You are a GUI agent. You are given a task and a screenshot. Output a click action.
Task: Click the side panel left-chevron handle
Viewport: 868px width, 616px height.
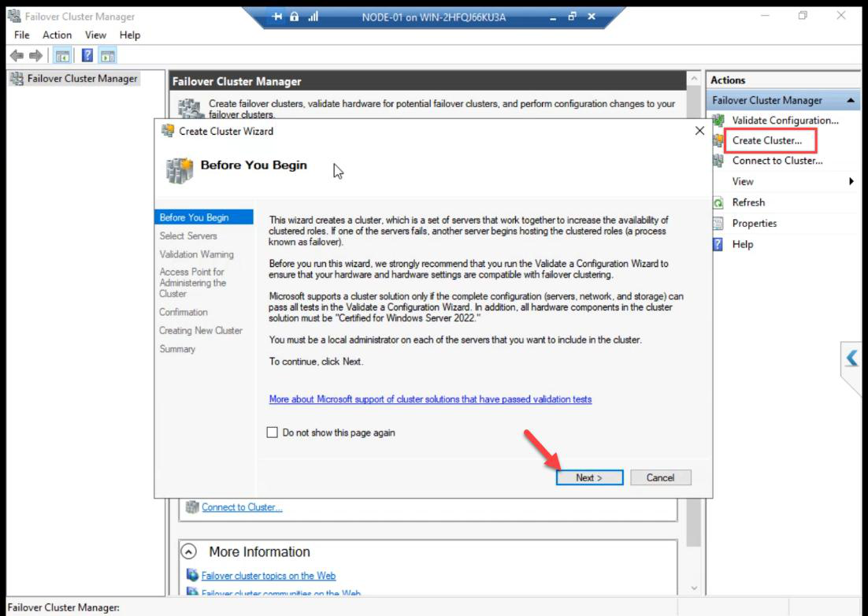coord(852,358)
